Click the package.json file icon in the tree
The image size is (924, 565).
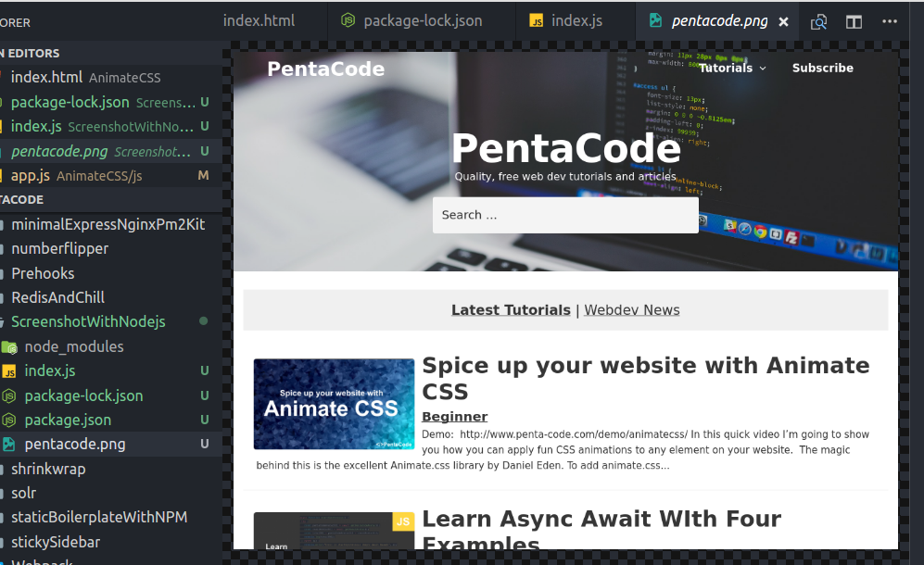[x=9, y=421]
